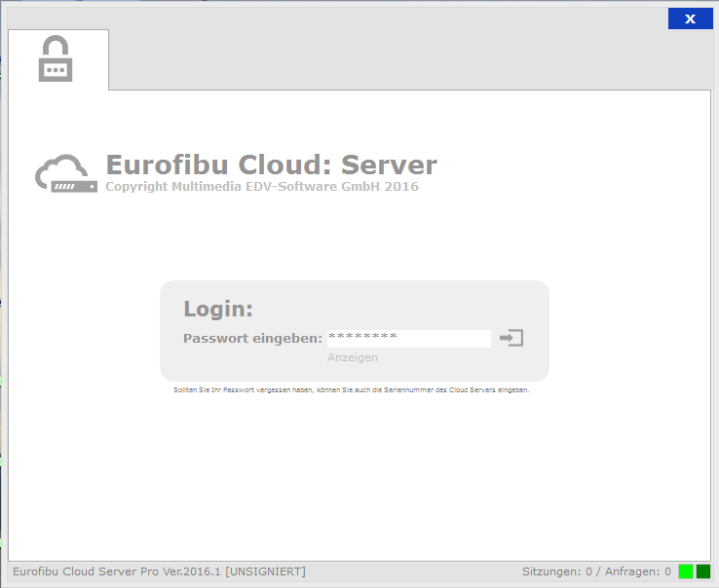
Task: Click 'Sitzungen: 0 / Anfragen: 0' status text
Action: tap(596, 571)
